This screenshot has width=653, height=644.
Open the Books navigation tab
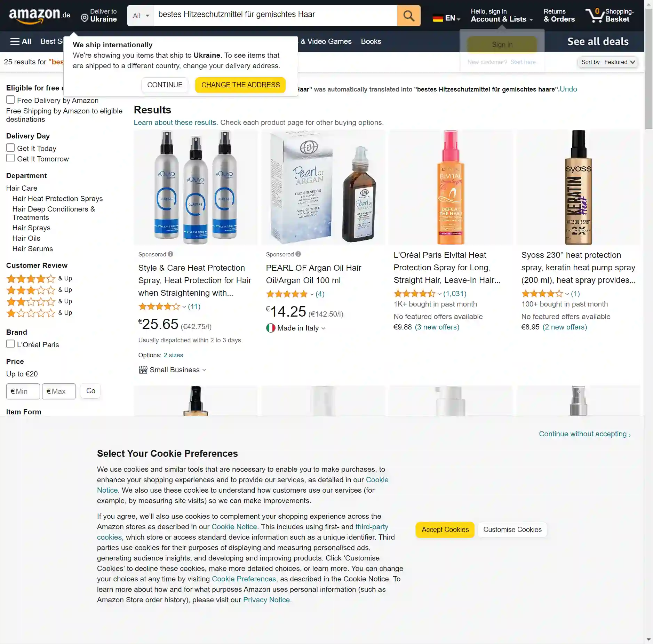pyautogui.click(x=371, y=41)
